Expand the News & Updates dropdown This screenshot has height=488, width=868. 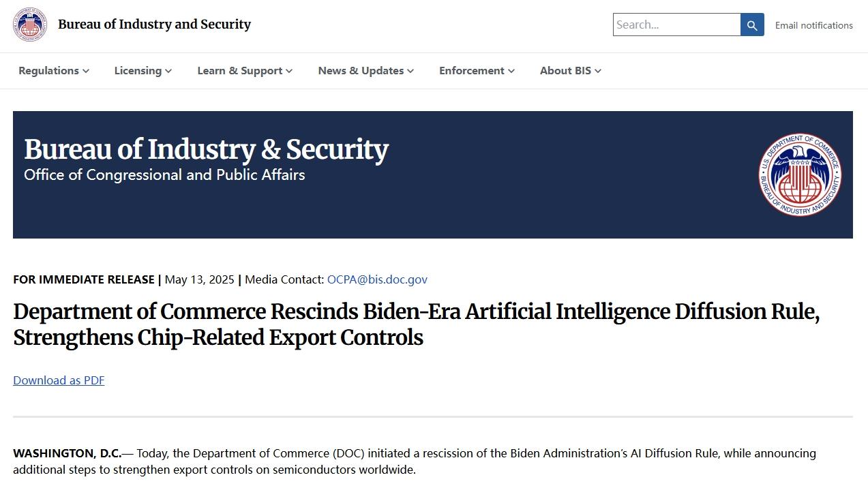pos(366,71)
